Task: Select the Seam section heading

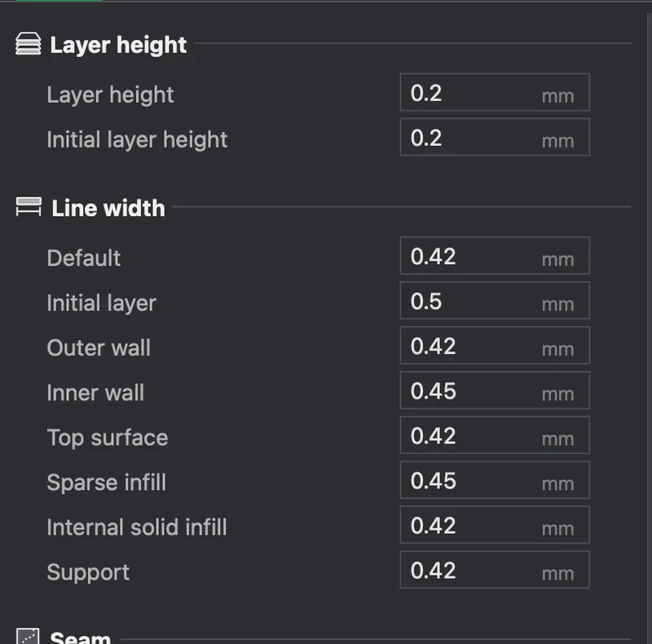Action: point(80,637)
